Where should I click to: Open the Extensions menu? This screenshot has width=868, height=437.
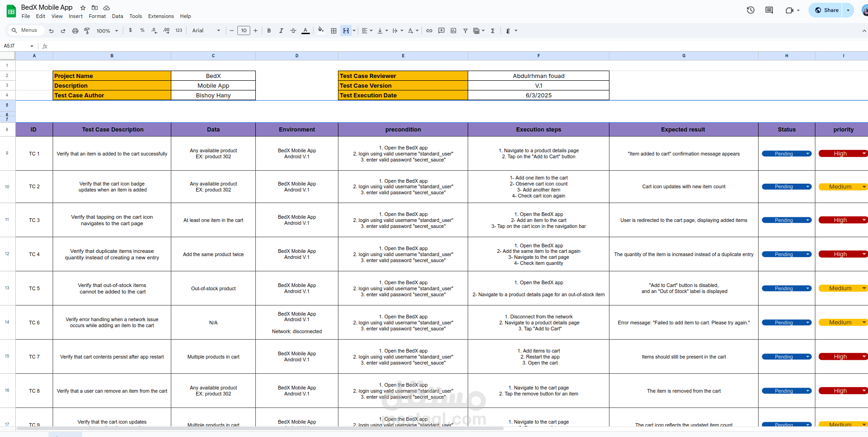coord(161,16)
